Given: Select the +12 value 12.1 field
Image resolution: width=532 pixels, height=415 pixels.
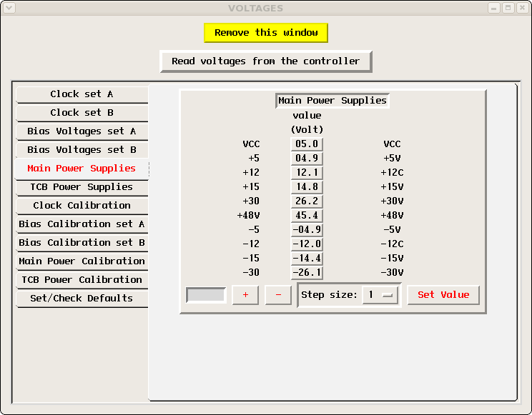Looking at the screenshot, I should pyautogui.click(x=307, y=173).
